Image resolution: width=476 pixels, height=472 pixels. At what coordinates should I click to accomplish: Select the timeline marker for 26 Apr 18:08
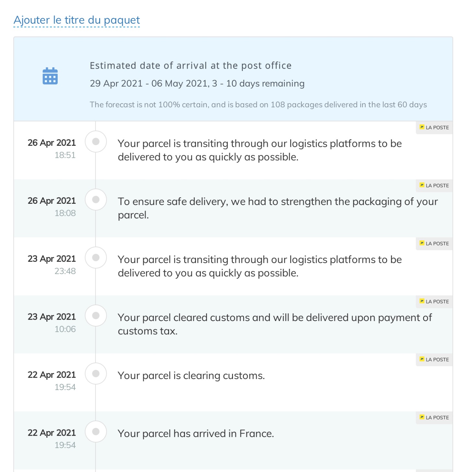96,200
